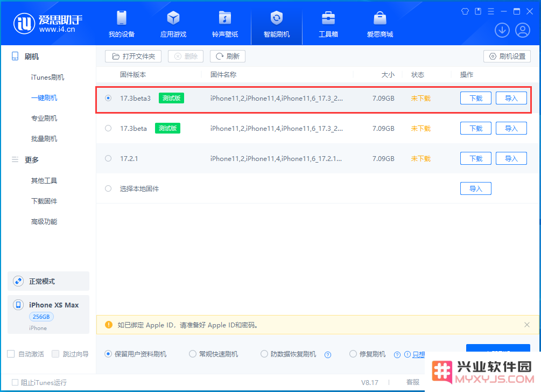This screenshot has width=541, height=392.
Task: Enable the 自动激活 checkbox
Action: tap(11, 354)
